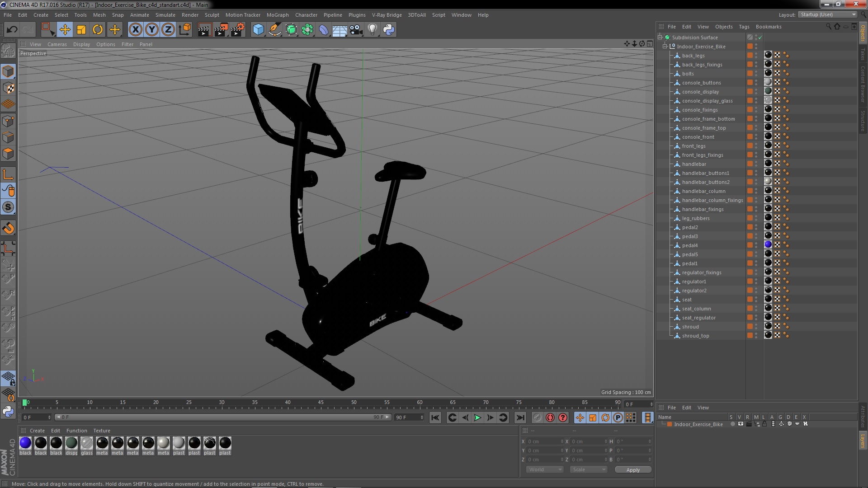The width and height of the screenshot is (868, 488).
Task: Toggle X axis lock
Action: point(135,30)
